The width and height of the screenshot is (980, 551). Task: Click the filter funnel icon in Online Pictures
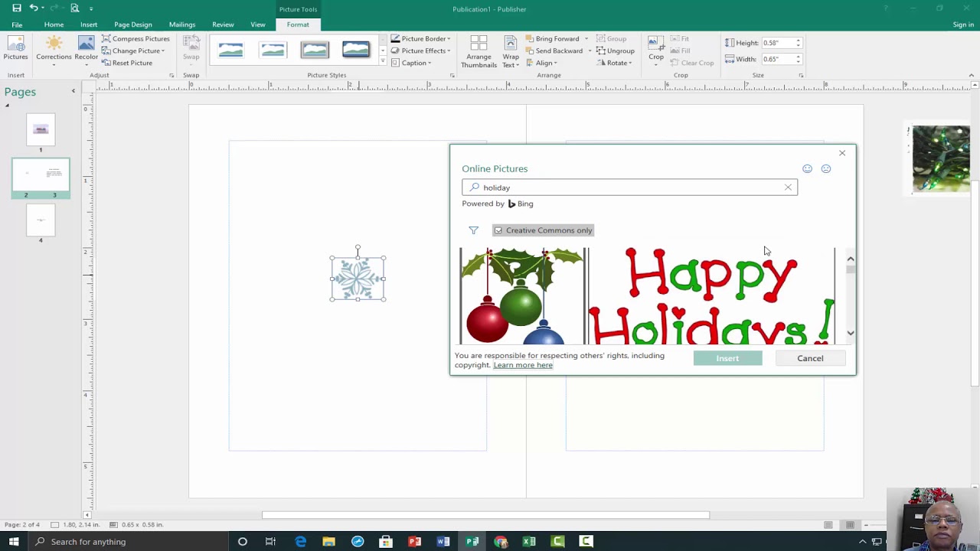click(473, 230)
